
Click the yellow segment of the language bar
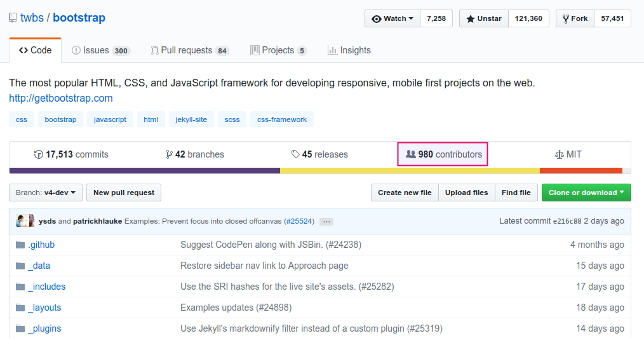[410, 170]
